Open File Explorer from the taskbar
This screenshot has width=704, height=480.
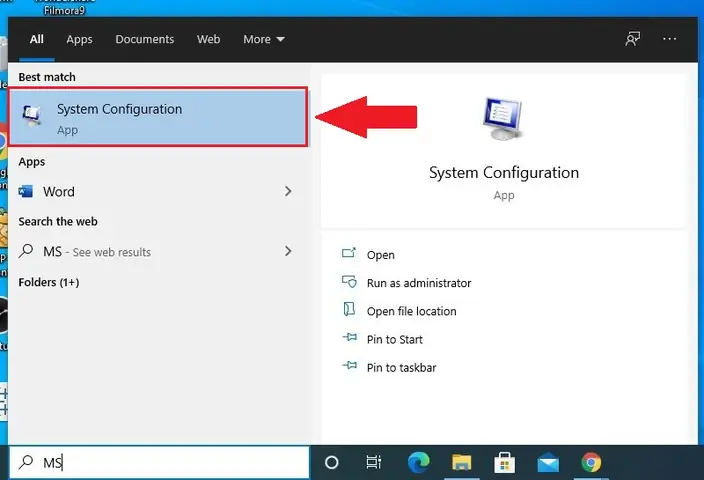(x=462, y=462)
